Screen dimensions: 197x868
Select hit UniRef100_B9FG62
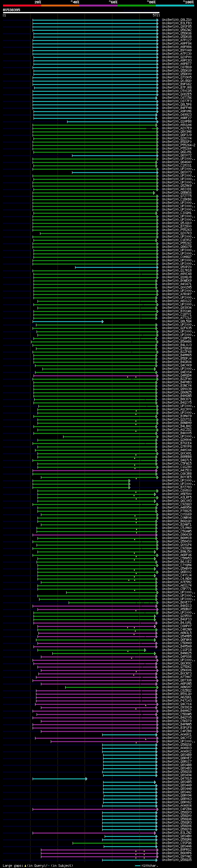click(176, 84)
